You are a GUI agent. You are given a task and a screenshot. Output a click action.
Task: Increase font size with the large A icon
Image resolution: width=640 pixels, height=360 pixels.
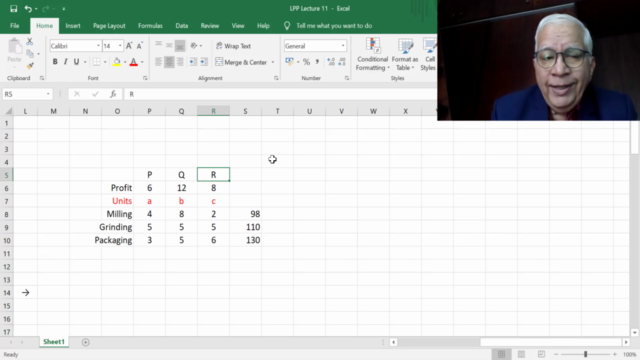coord(129,46)
